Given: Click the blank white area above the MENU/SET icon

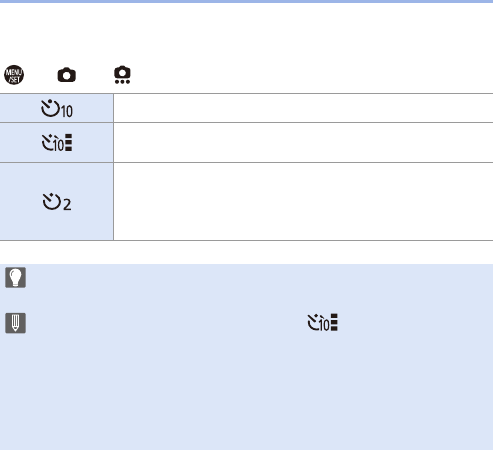Looking at the screenshot, I should 246,33.
